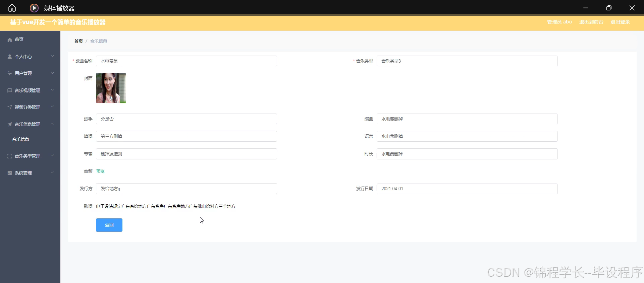Expand the 用户管理 submenu arrow
The image size is (644, 283).
[x=52, y=73]
